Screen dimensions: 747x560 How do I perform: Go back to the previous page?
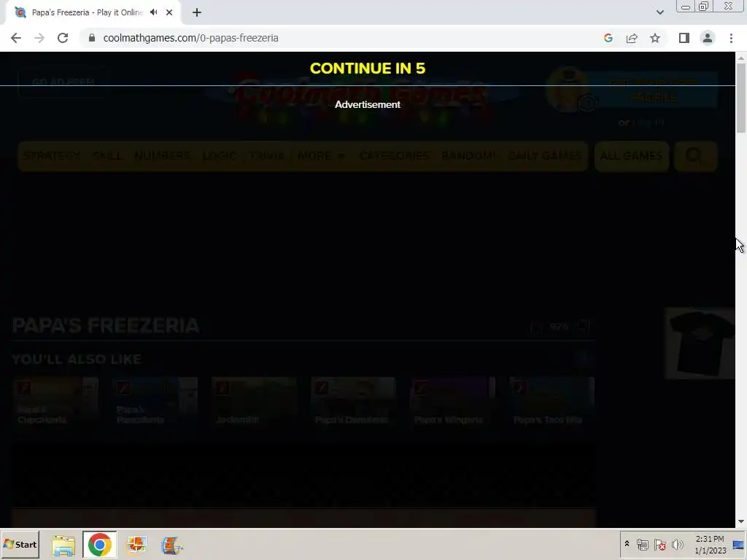pos(16,38)
